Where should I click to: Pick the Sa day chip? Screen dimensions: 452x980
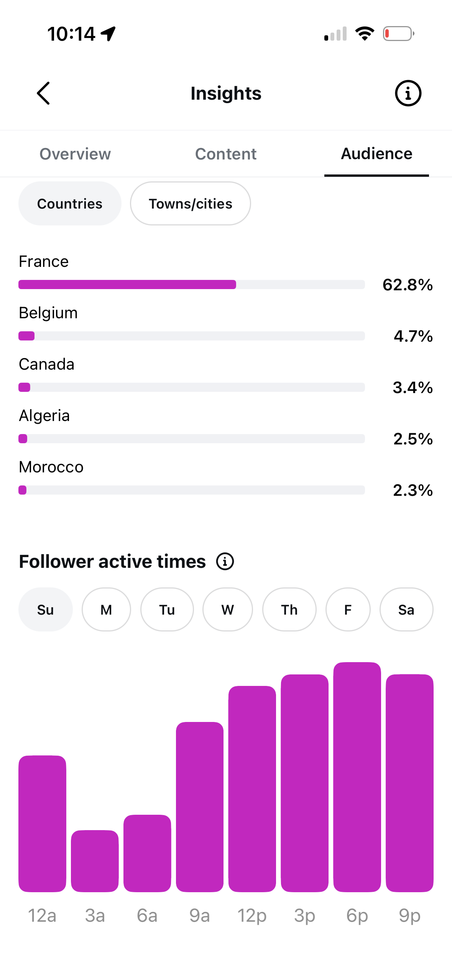[406, 610]
